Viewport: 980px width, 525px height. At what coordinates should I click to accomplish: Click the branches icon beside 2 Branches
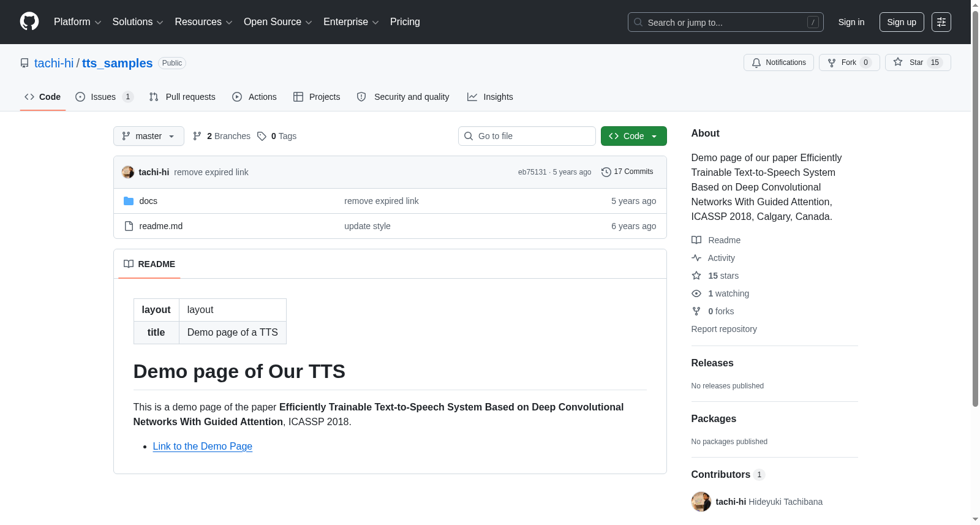click(x=197, y=136)
